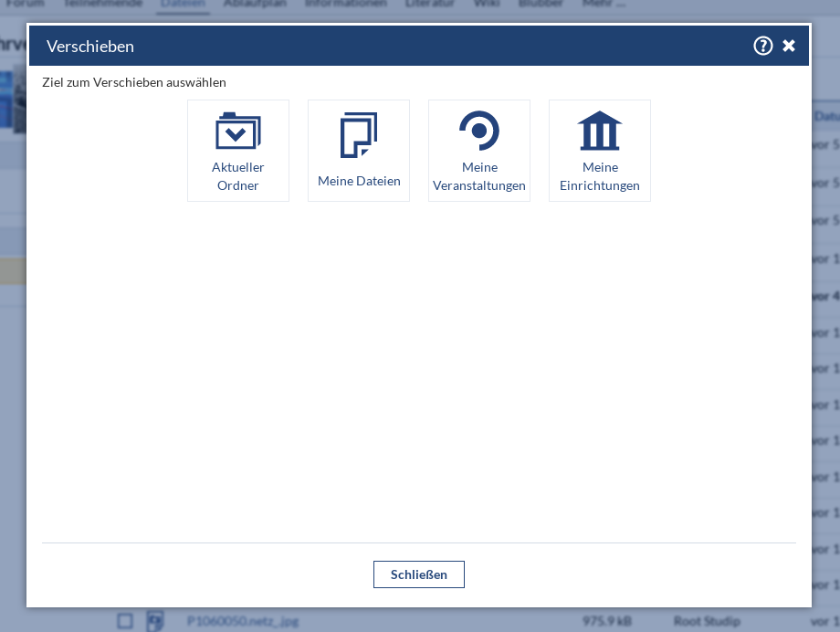Click the Root Studip author link
Image resolution: width=840 pixels, height=632 pixels.
click(707, 621)
